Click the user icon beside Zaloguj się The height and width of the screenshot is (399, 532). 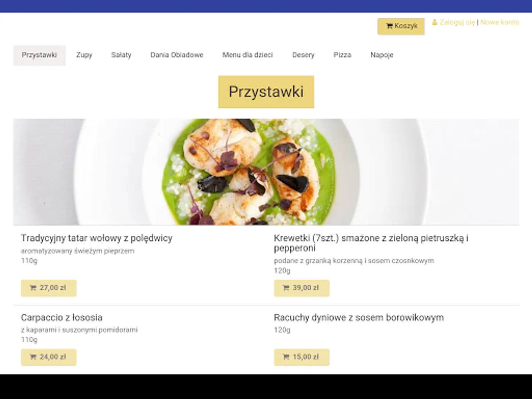pos(435,22)
